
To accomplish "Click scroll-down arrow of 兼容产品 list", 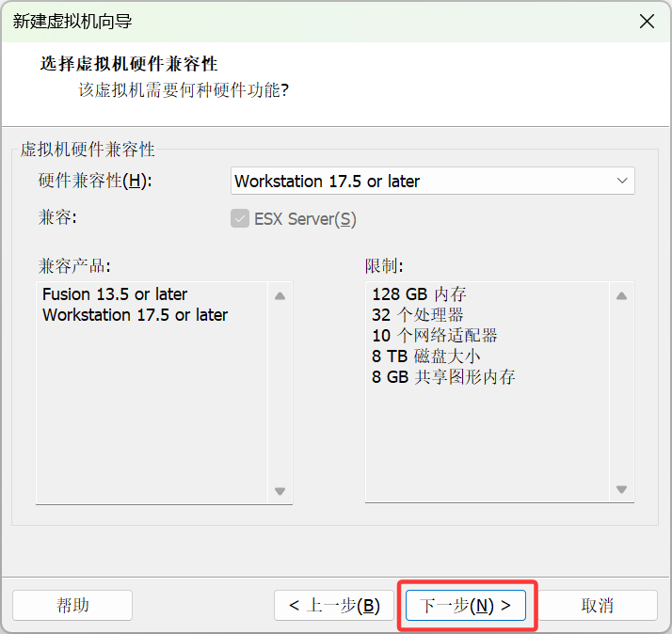I will 280,490.
